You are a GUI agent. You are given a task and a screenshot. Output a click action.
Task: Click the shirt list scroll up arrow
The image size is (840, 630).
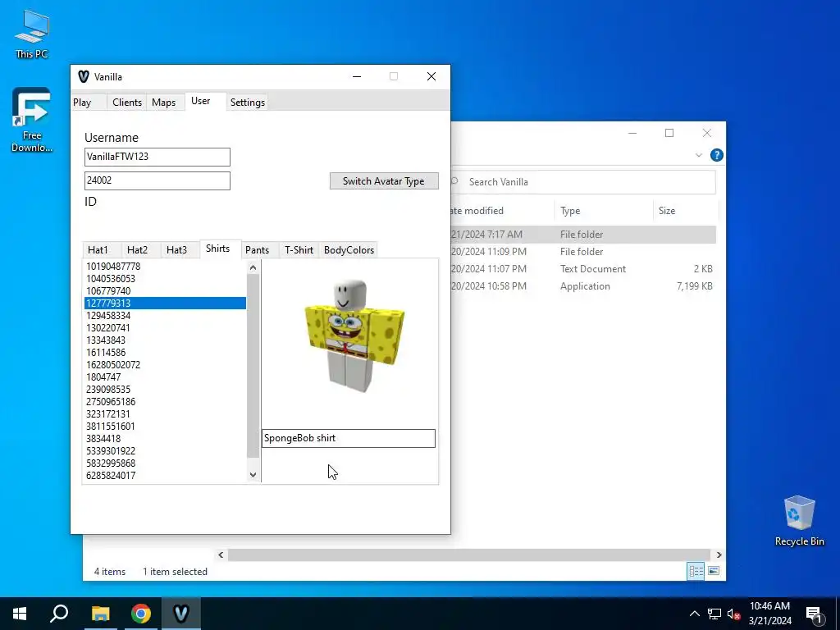(x=253, y=267)
